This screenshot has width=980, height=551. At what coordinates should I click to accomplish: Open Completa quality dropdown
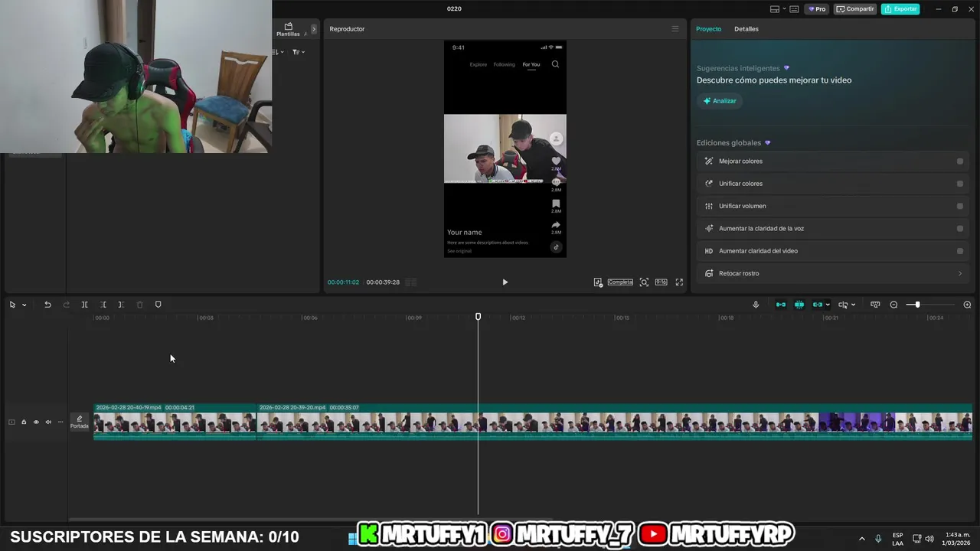pyautogui.click(x=620, y=282)
